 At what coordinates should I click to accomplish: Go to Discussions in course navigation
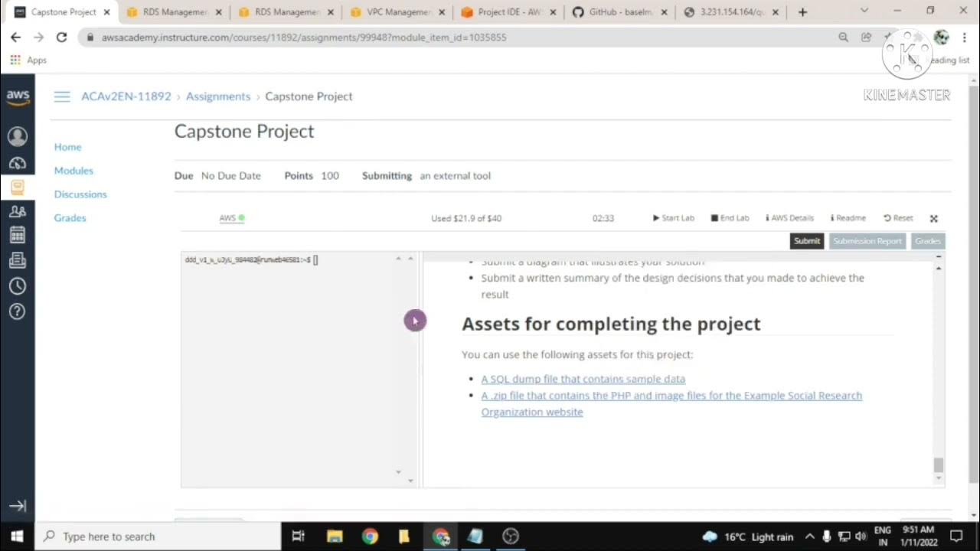(x=80, y=194)
